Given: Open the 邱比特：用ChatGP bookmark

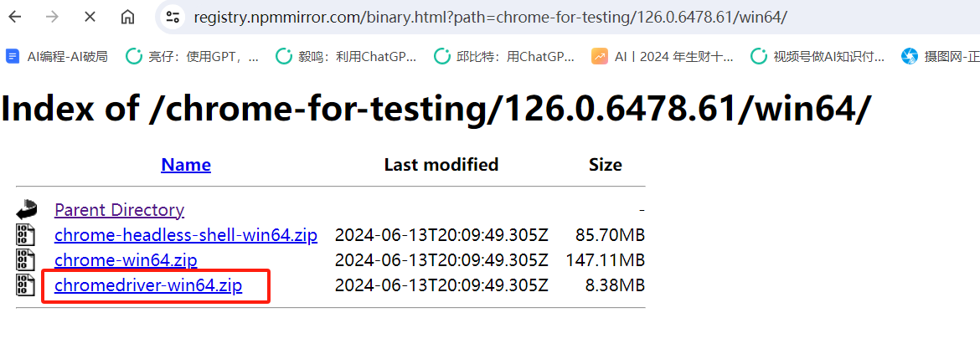Looking at the screenshot, I should point(503,57).
